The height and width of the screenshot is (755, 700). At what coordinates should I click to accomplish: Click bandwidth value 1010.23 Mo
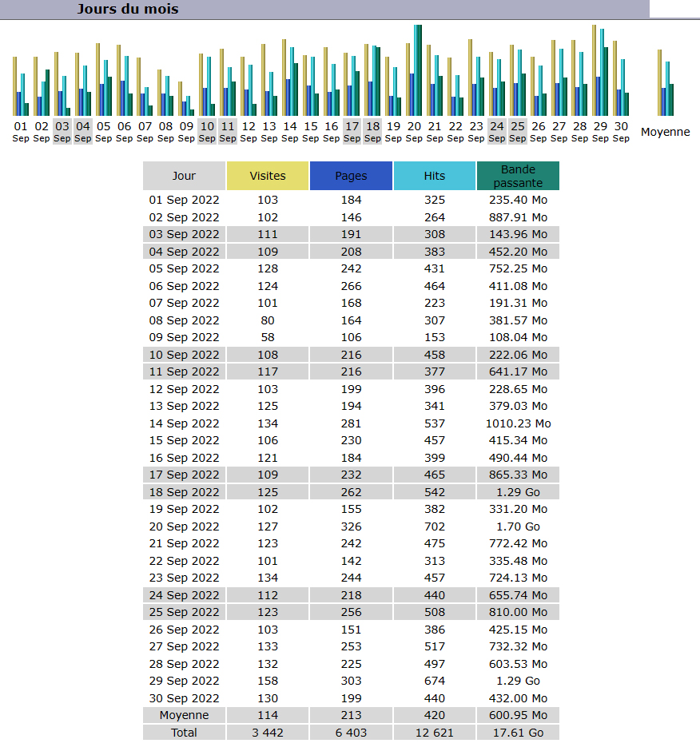click(x=518, y=423)
